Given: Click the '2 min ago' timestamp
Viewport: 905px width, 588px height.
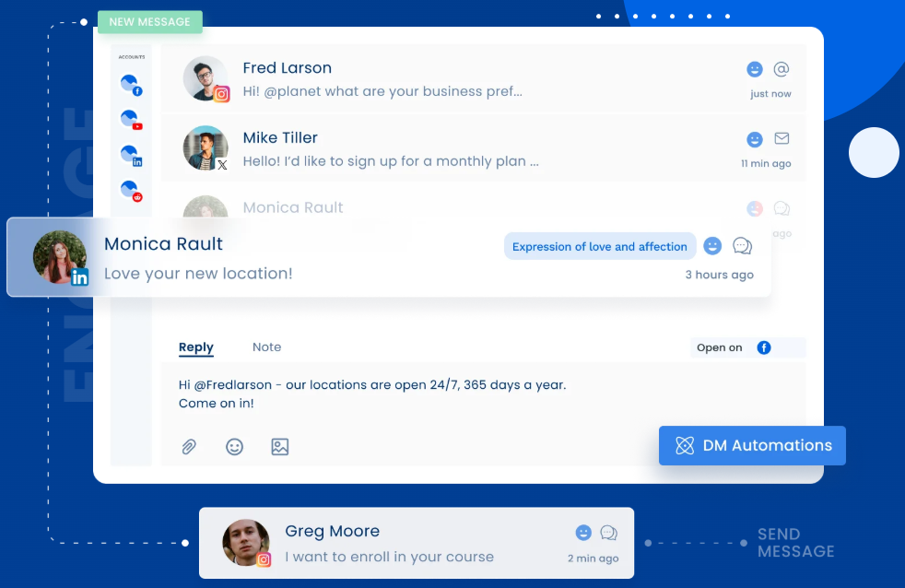Looking at the screenshot, I should [593, 558].
